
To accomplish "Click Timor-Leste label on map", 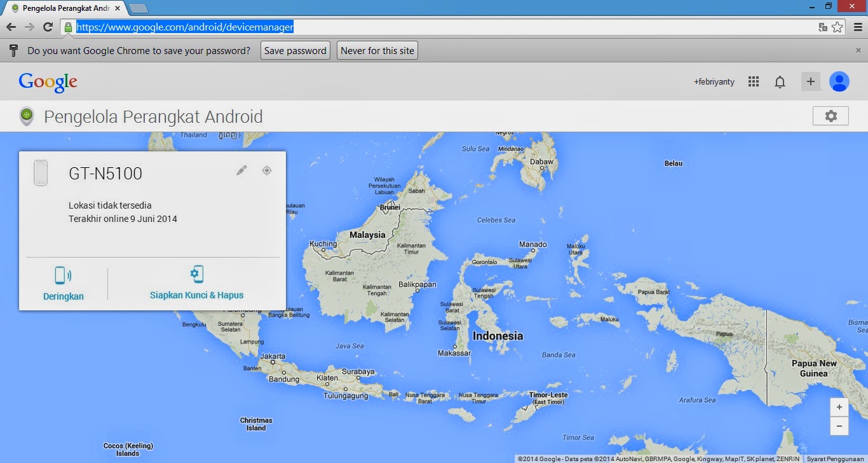I will (548, 395).
